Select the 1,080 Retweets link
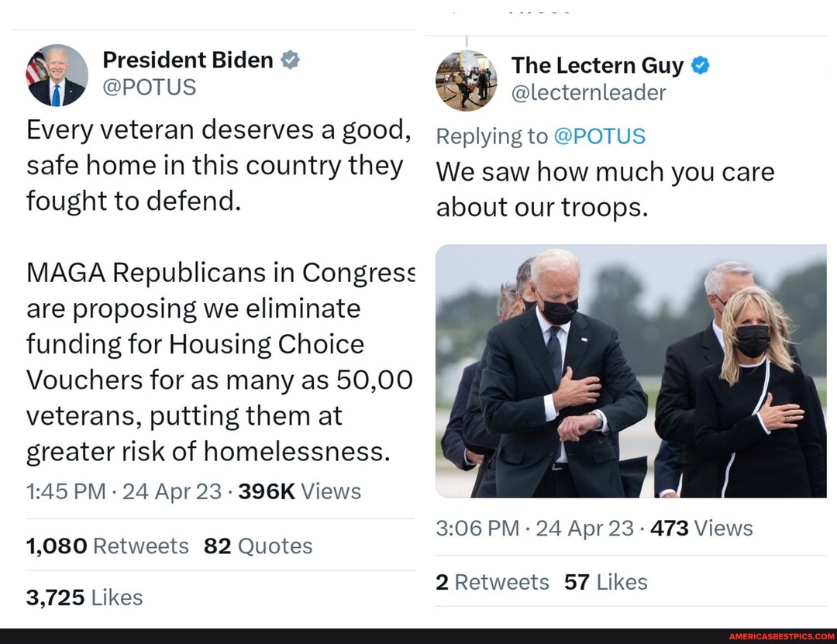837x644 pixels. coord(106,546)
